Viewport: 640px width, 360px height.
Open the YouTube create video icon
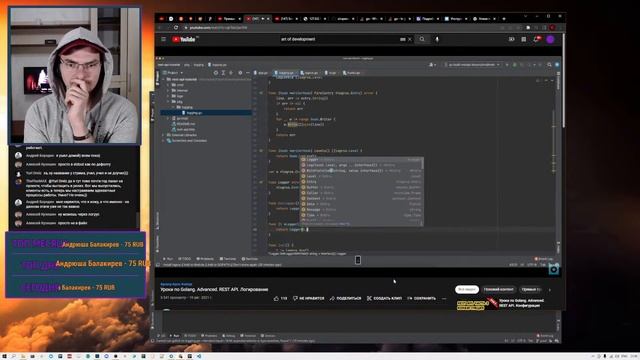(x=511, y=39)
